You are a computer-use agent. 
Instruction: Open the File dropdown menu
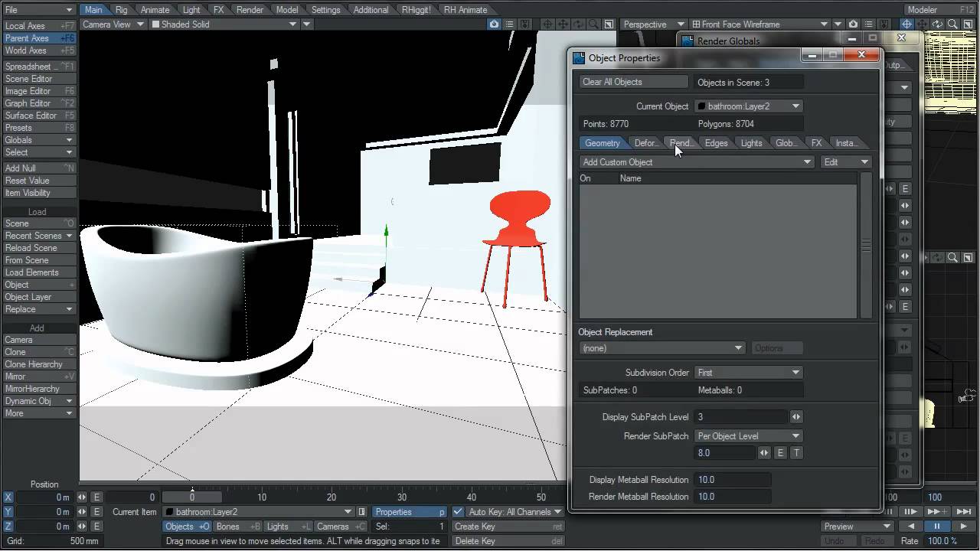(x=39, y=10)
